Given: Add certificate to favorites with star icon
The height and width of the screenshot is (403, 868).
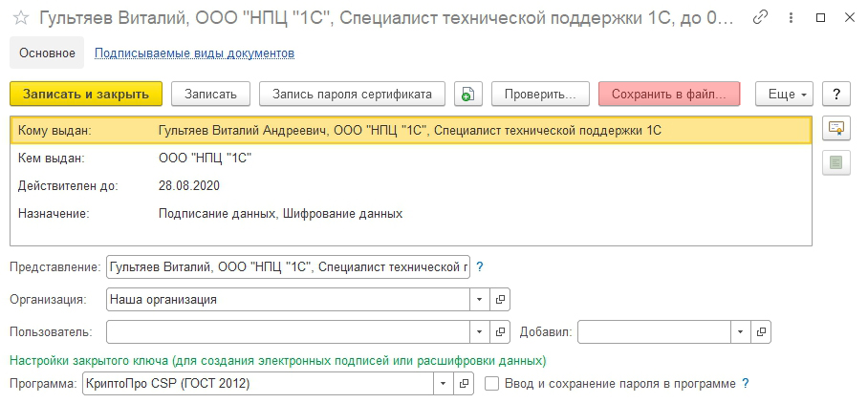Looking at the screenshot, I should pyautogui.click(x=21, y=18).
